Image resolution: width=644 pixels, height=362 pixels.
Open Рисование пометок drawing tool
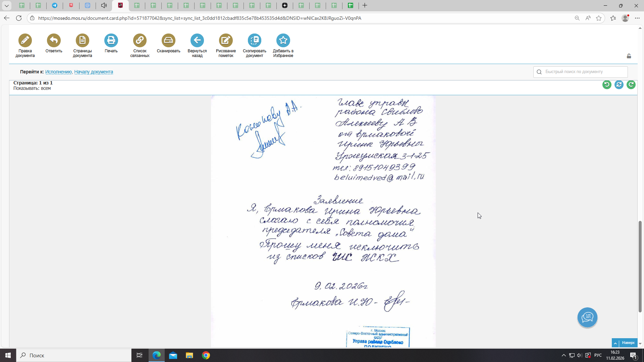pos(226,41)
